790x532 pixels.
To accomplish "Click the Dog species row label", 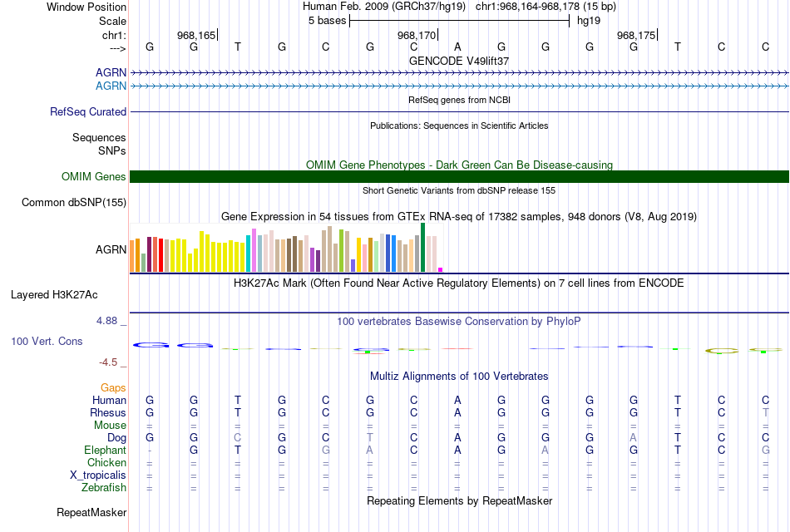I will pos(116,438).
